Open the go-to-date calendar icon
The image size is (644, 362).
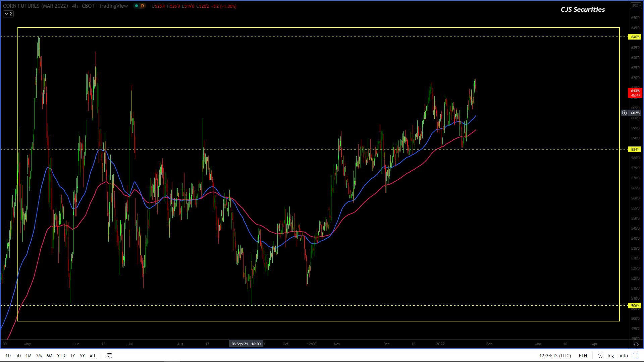[x=109, y=356]
